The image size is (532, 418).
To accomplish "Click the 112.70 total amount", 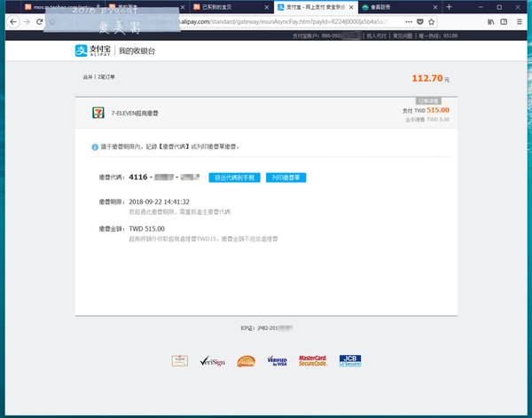I will pos(427,78).
